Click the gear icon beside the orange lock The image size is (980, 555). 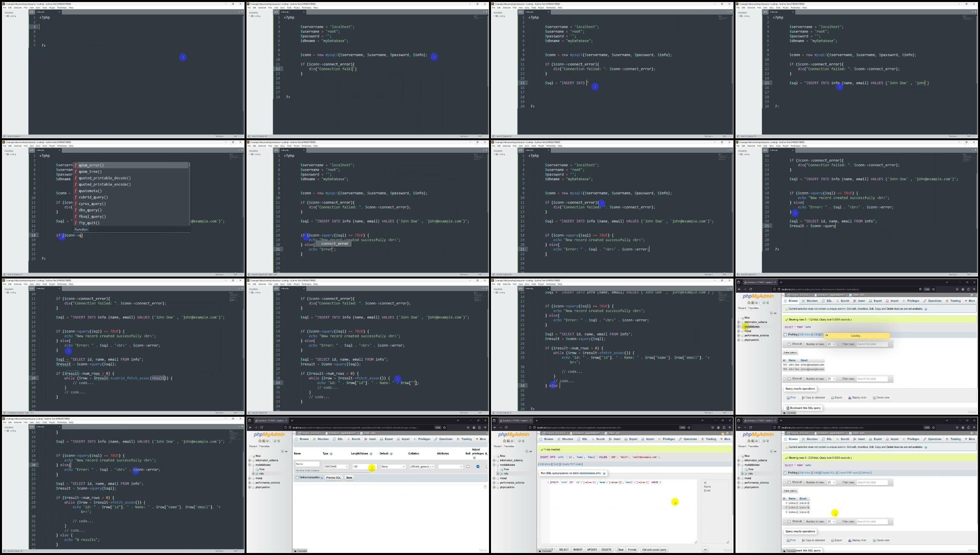(727, 433)
